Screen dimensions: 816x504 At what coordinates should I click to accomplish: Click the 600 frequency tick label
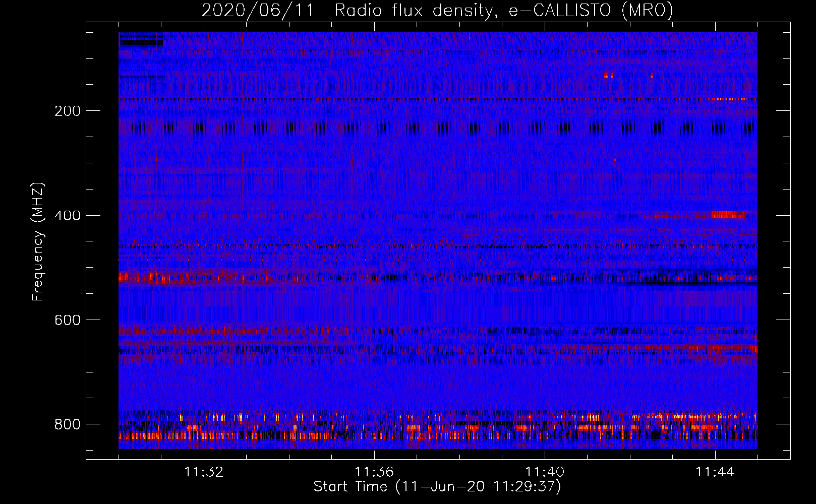tap(67, 321)
